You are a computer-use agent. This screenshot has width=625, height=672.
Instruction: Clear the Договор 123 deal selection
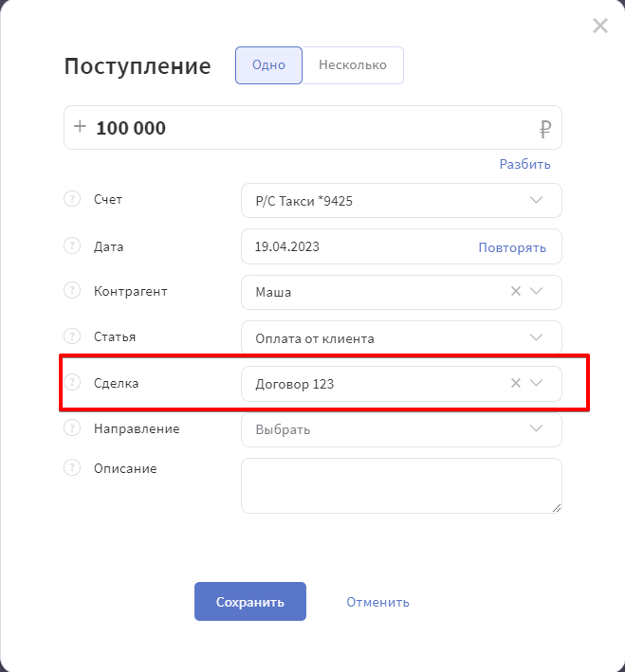516,383
